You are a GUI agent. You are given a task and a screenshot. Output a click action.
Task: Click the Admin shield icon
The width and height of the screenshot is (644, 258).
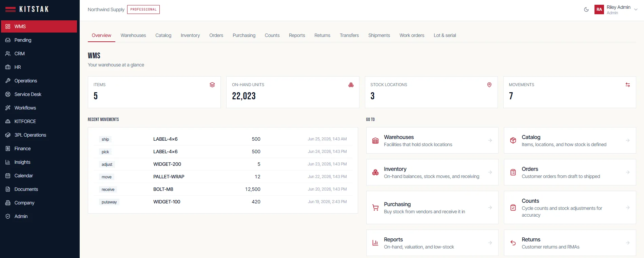pos(8,216)
